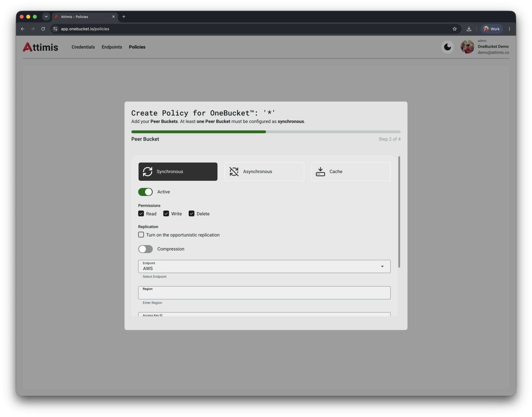
Task: Click the form's vertical scrollbar
Action: click(x=399, y=212)
